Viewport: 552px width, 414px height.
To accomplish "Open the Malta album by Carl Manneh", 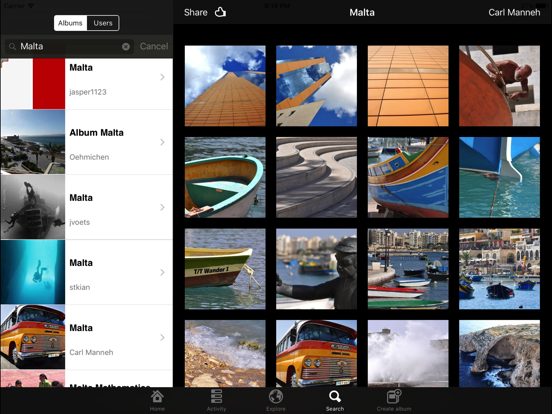I will 87,337.
